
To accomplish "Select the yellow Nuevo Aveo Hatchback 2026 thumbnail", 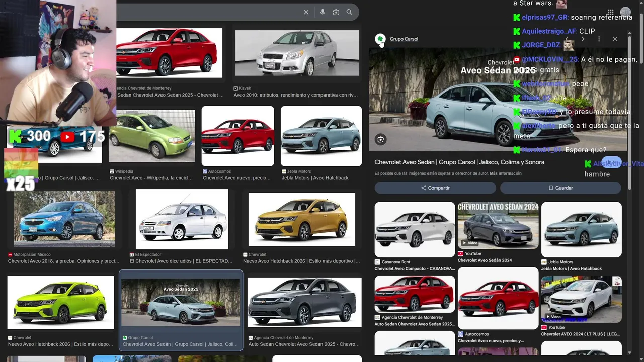I will (x=302, y=219).
